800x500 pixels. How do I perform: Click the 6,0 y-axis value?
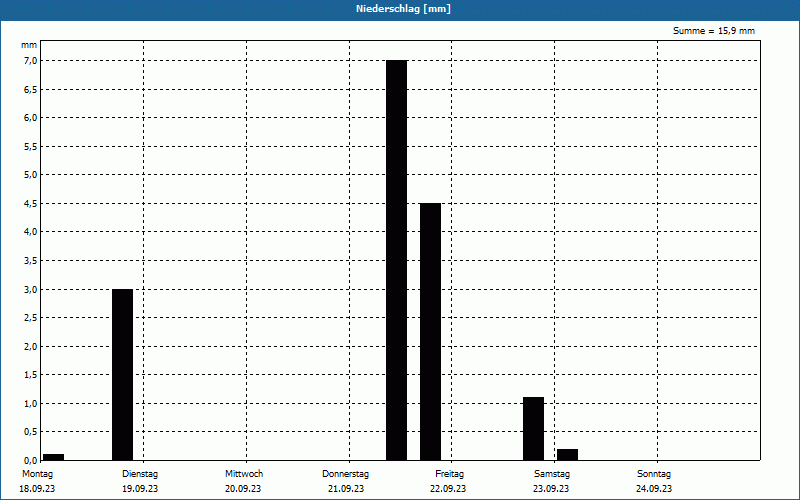[31, 118]
